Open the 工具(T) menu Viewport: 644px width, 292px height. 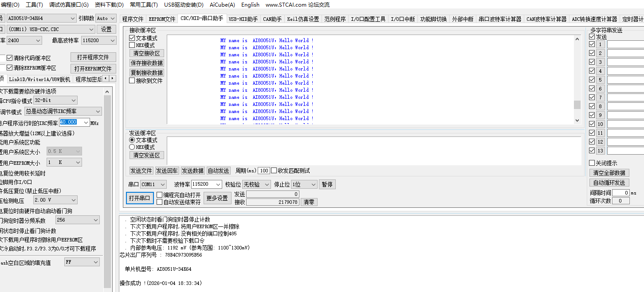coord(35,5)
